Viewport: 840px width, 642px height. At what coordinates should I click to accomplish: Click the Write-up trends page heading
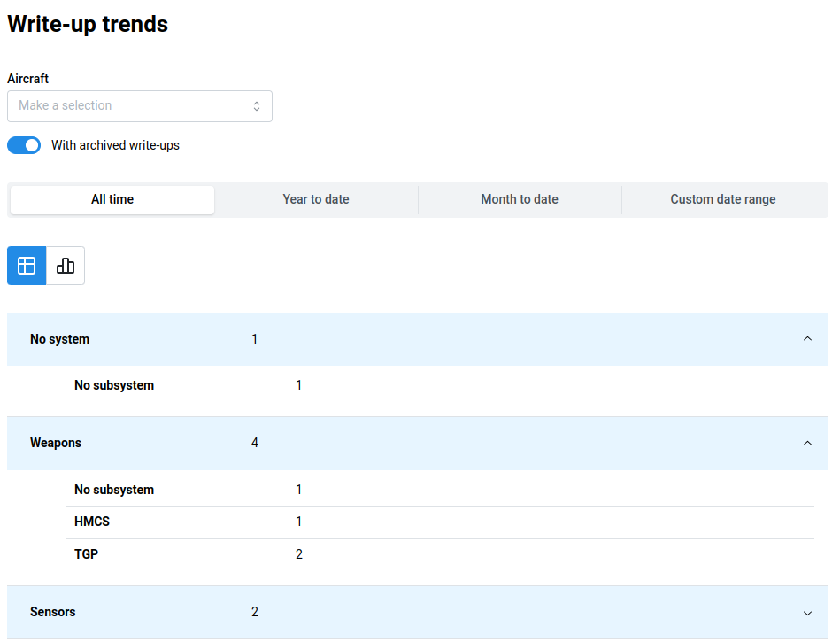[88, 24]
